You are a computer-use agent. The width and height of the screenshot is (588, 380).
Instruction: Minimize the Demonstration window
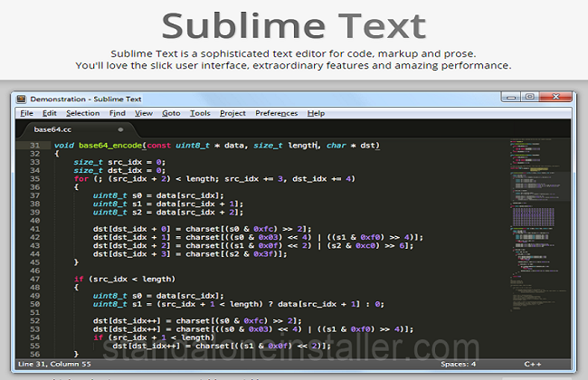pos(511,97)
